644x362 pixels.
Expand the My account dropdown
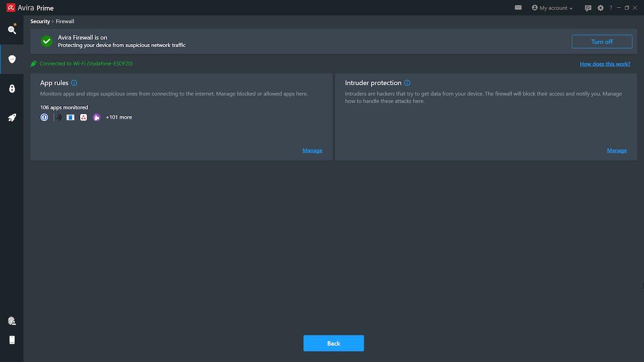552,8
